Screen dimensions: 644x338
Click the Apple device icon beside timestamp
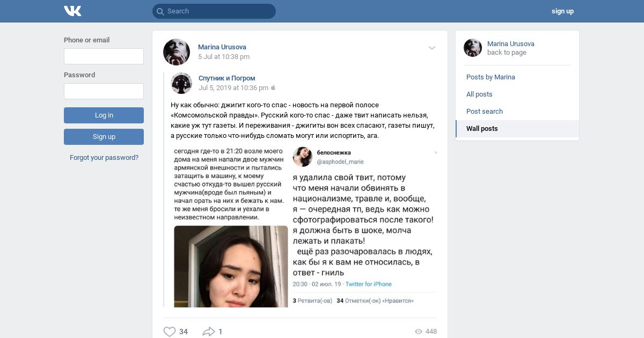[273, 87]
